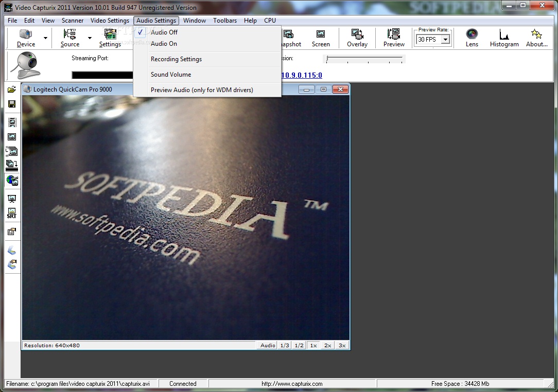Set preview zoom to 3x
This screenshot has width=558, height=392.
click(342, 345)
